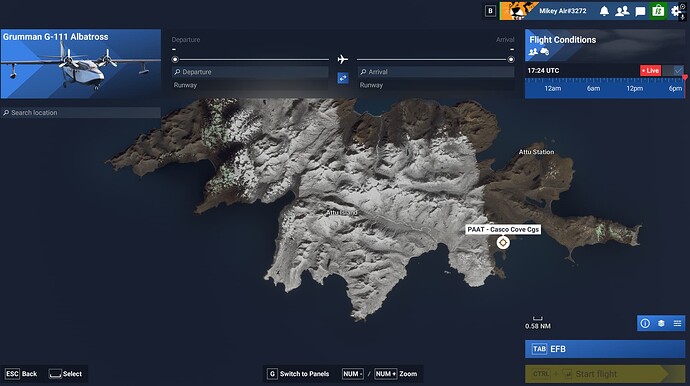Focus the Arrival search field
This screenshot has width=690, height=386.
click(x=436, y=72)
